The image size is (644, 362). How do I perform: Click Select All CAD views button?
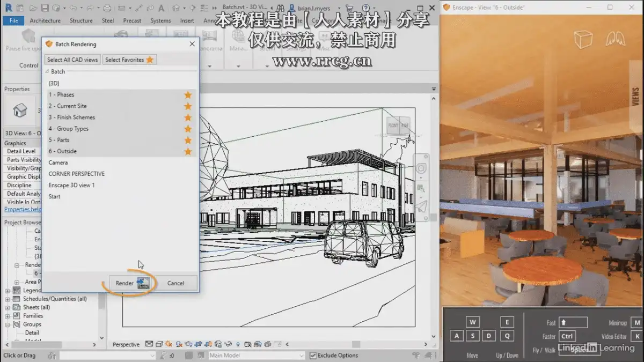(72, 60)
